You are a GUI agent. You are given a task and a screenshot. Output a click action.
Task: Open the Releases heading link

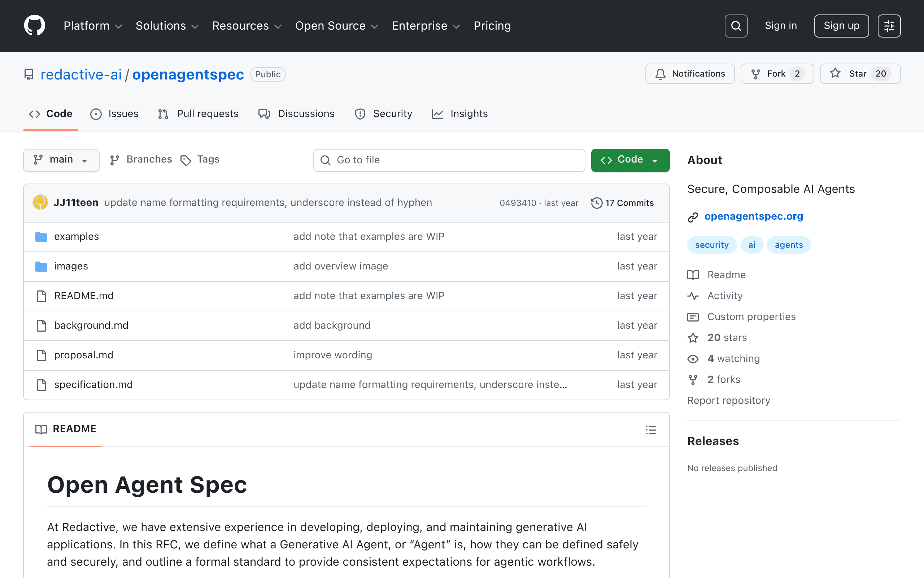(x=713, y=441)
